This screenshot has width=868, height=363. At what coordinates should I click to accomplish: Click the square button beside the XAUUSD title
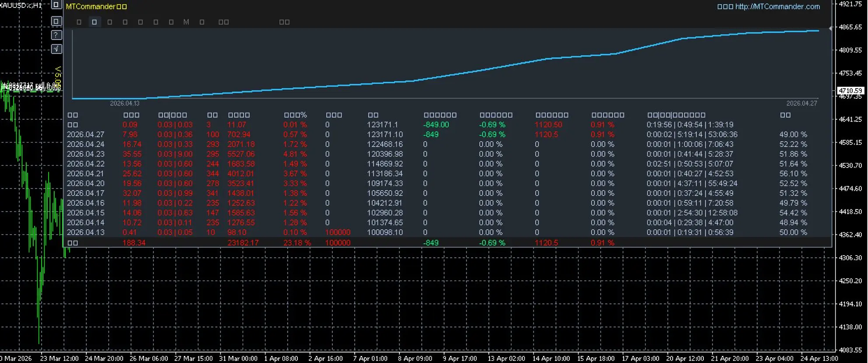click(56, 5)
